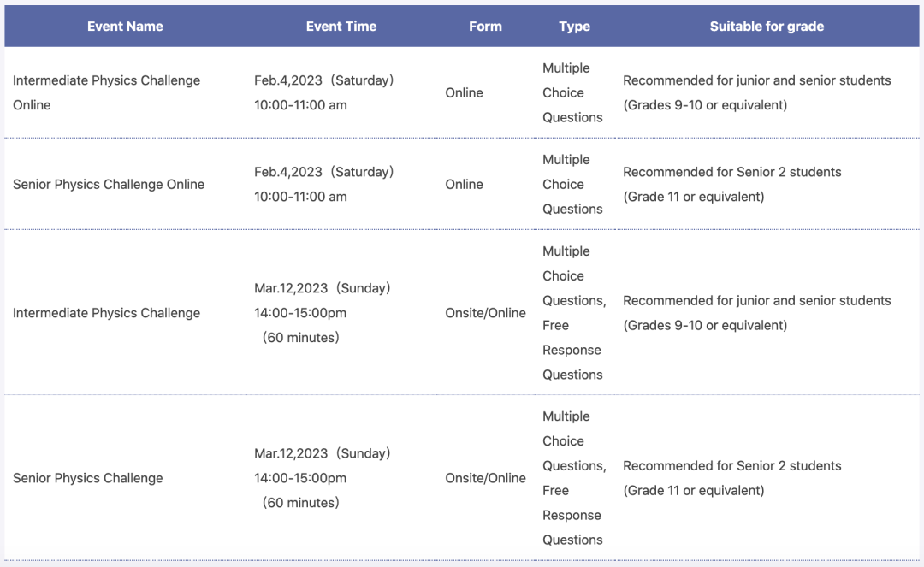Select the Mar.12 Intermediate Physics Challenge name cell
This screenshot has height=567, width=924.
pyautogui.click(x=106, y=313)
